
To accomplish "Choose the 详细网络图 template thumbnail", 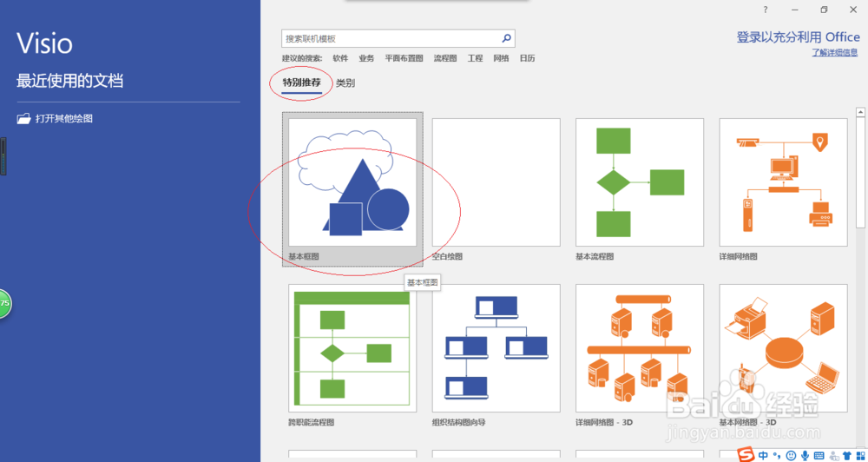I will coord(783,182).
